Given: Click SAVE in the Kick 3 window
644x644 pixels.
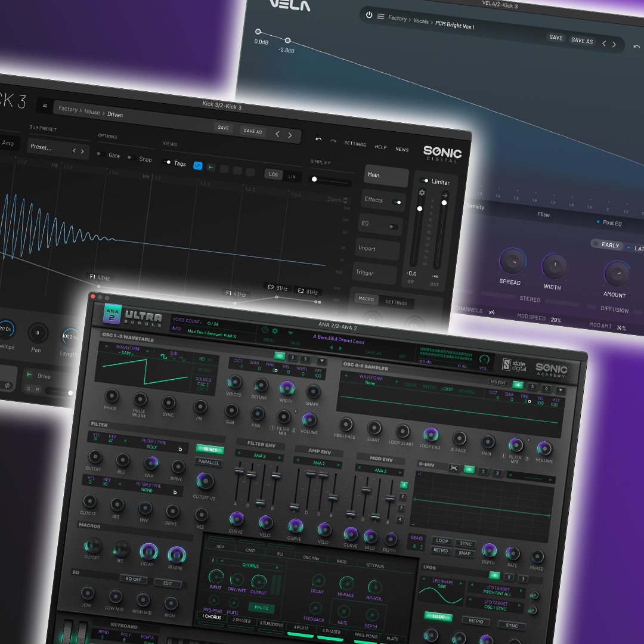Looking at the screenshot, I should pos(223,128).
